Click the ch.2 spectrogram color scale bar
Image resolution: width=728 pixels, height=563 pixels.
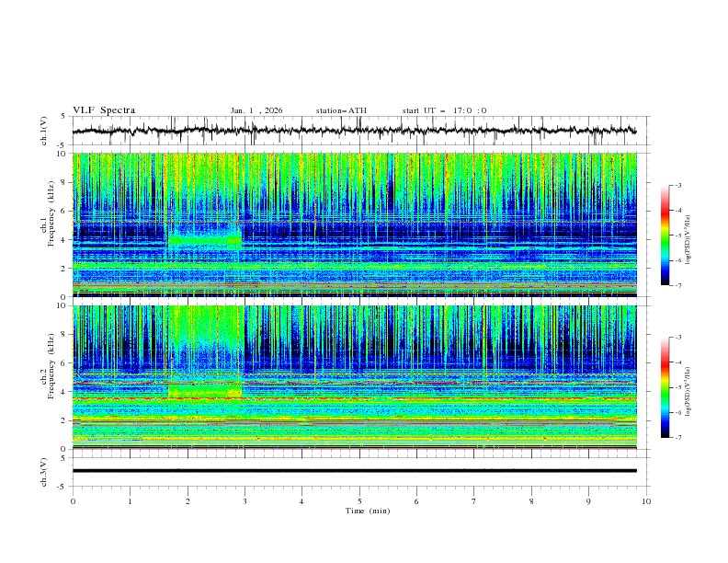[x=665, y=387]
